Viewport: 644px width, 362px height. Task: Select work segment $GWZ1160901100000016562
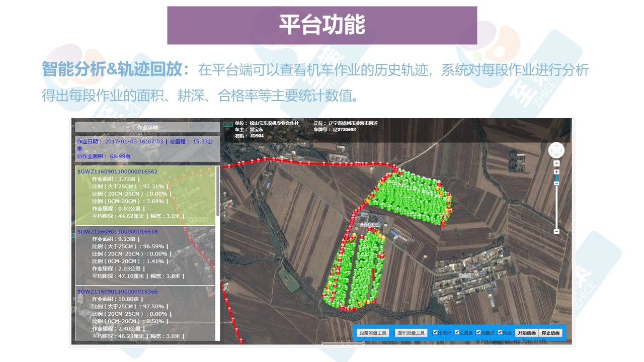click(x=117, y=171)
